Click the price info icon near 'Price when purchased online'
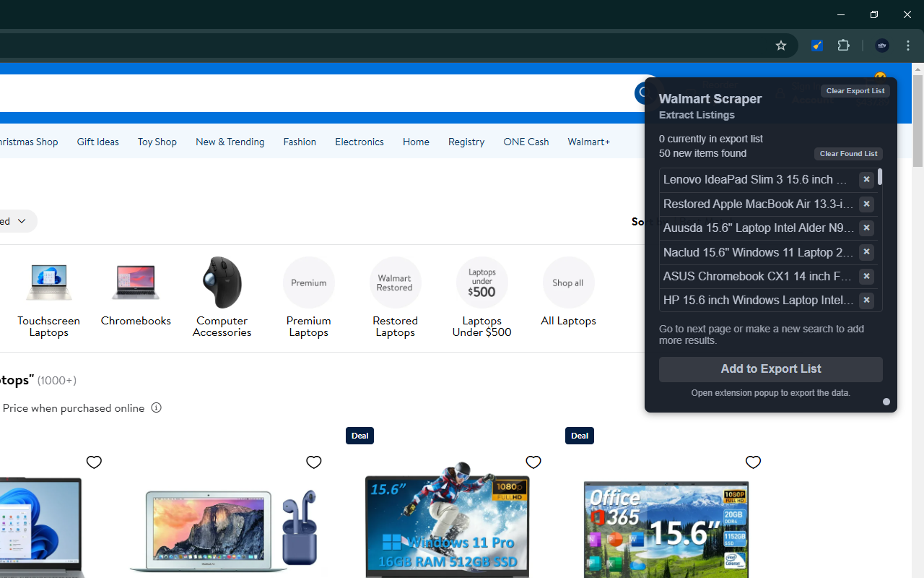Image resolution: width=924 pixels, height=578 pixels. (156, 407)
